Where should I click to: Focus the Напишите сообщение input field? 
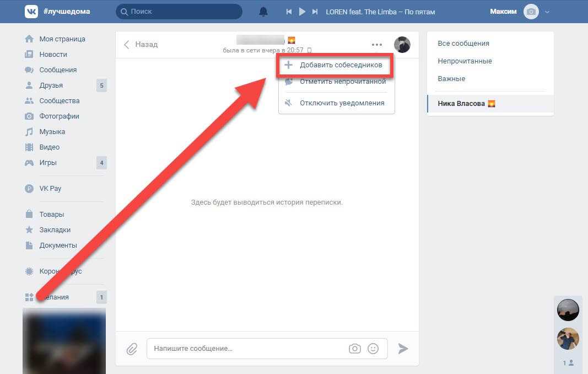click(248, 349)
